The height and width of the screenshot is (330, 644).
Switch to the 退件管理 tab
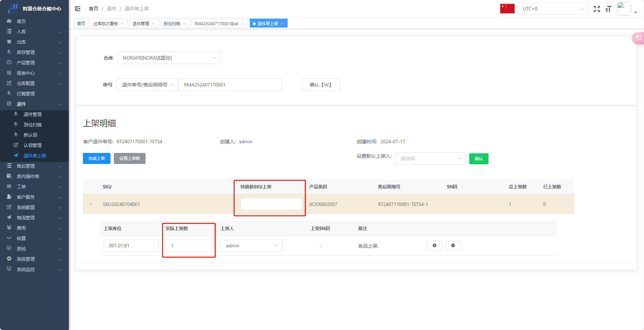141,23
